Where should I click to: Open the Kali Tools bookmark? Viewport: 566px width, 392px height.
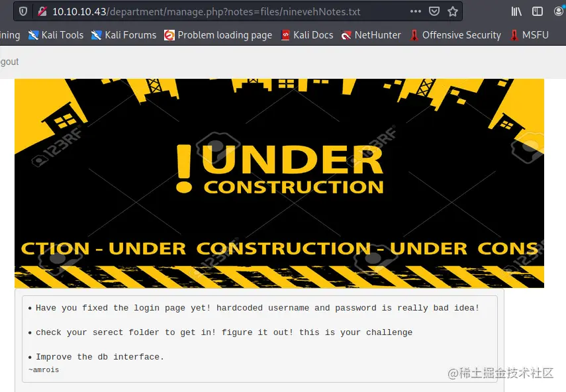pos(56,35)
